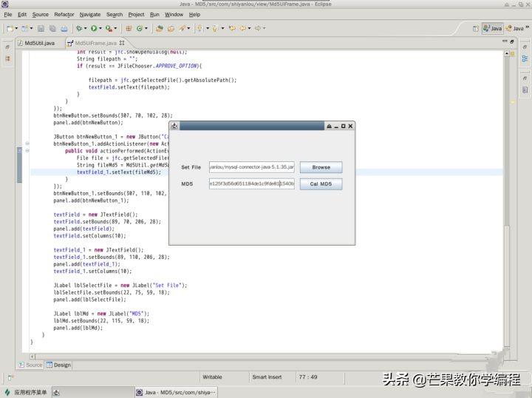Image resolution: width=532 pixels, height=398 pixels.
Task: Click the Cal MD5 button
Action: (321, 184)
